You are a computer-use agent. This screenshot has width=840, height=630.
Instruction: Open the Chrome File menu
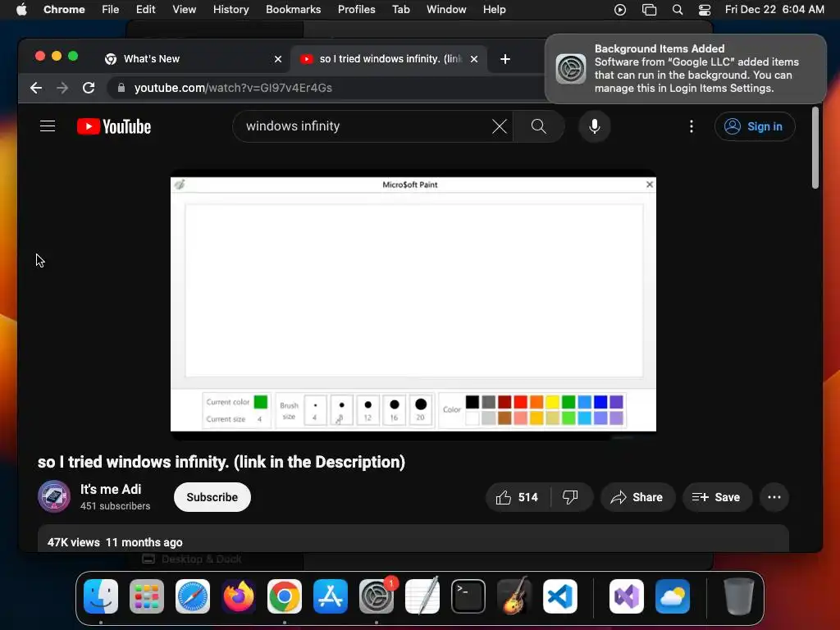click(111, 10)
